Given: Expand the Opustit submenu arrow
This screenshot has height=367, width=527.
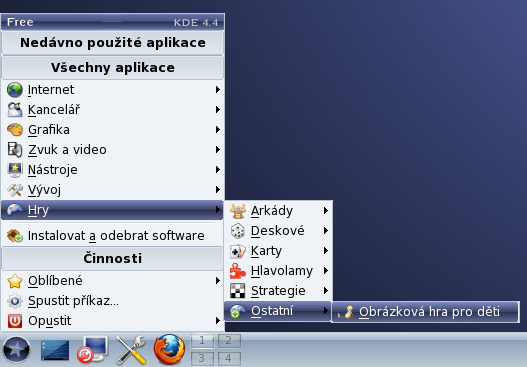Looking at the screenshot, I should [218, 321].
